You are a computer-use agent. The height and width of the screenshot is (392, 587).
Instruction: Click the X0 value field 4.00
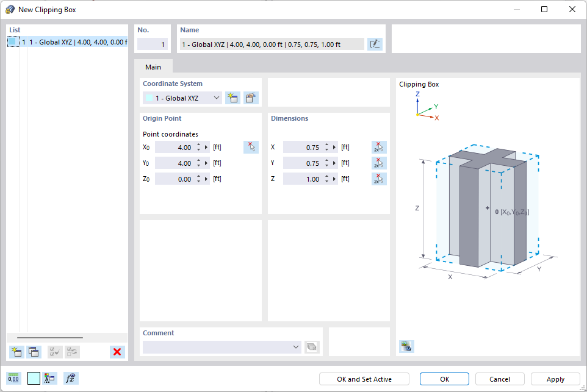pyautogui.click(x=175, y=148)
